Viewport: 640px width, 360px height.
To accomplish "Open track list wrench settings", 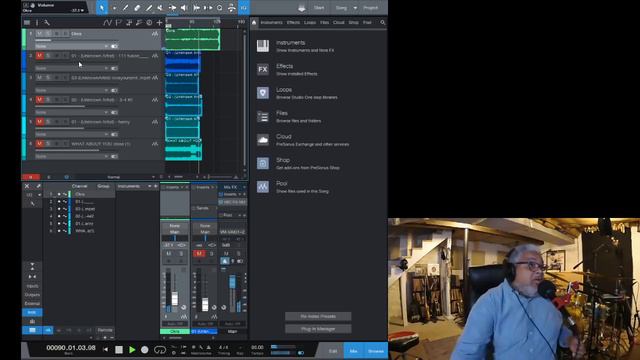I will [47, 23].
